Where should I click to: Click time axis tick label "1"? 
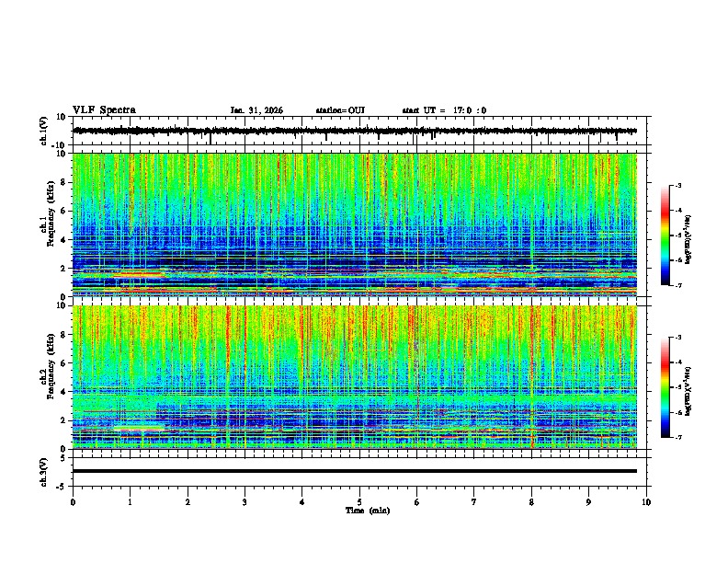point(130,502)
